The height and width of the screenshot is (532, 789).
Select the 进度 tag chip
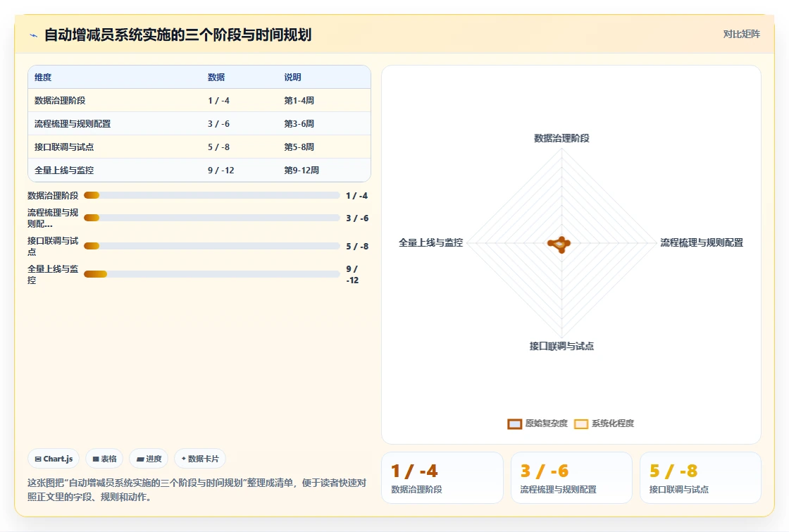(x=149, y=459)
